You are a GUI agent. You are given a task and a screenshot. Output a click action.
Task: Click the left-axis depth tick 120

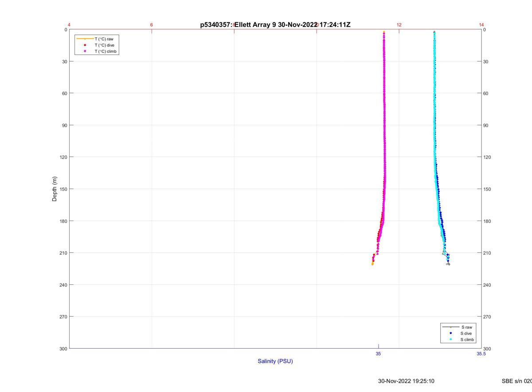(x=63, y=157)
